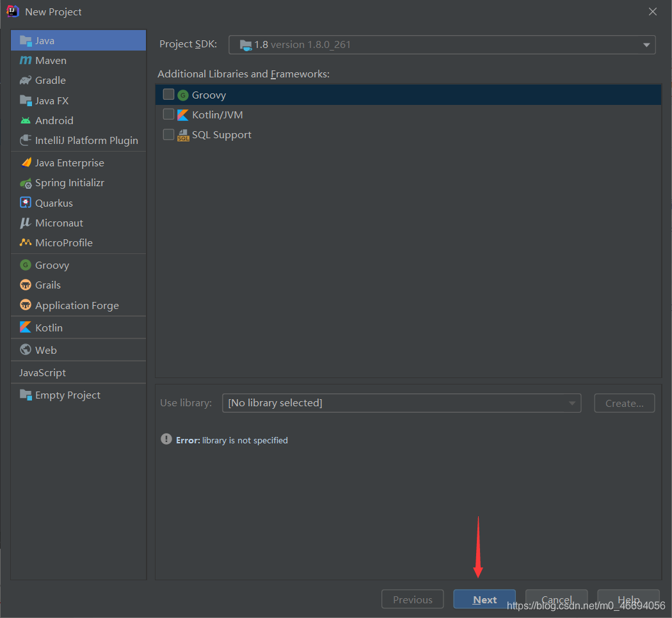Pick the Spring Initializr label
This screenshot has height=618, width=672.
click(x=70, y=183)
